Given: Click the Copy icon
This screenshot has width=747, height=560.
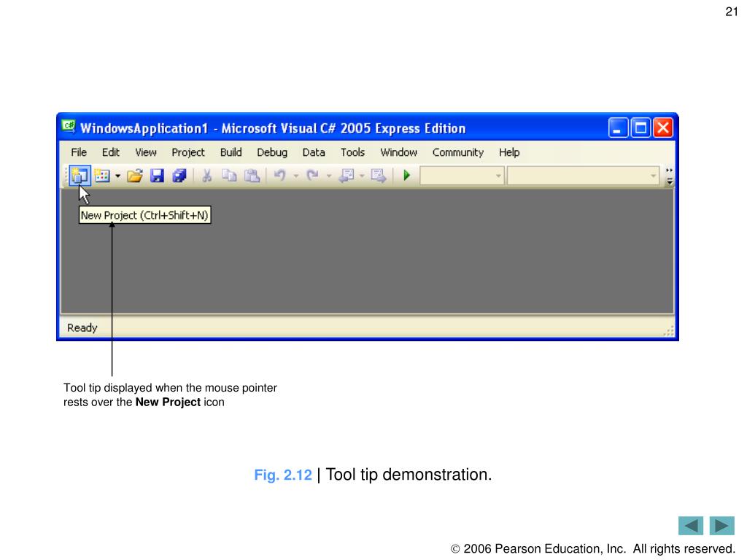Looking at the screenshot, I should (x=229, y=176).
